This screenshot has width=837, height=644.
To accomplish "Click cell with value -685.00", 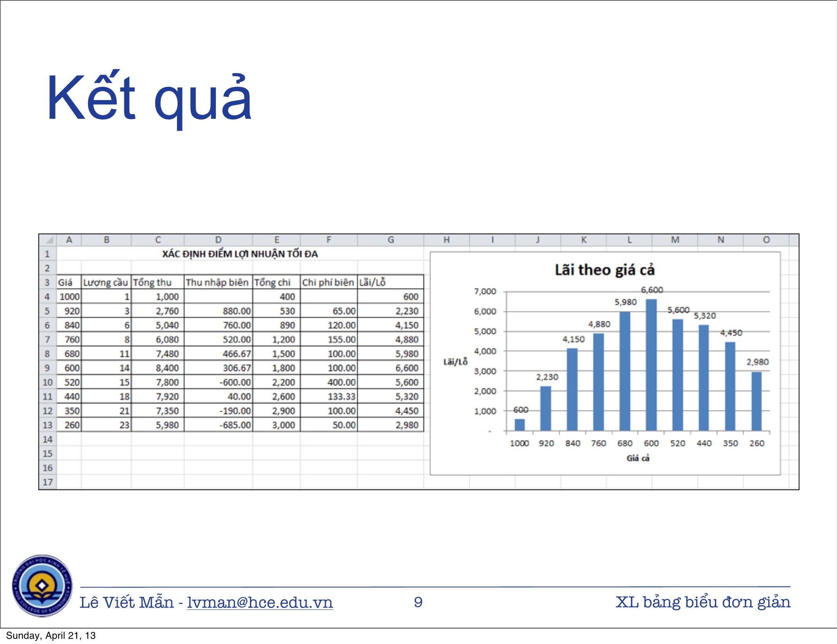I will (219, 425).
